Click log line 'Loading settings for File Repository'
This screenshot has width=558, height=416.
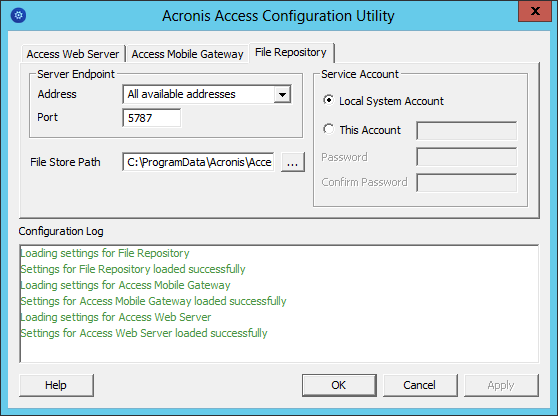pos(105,253)
